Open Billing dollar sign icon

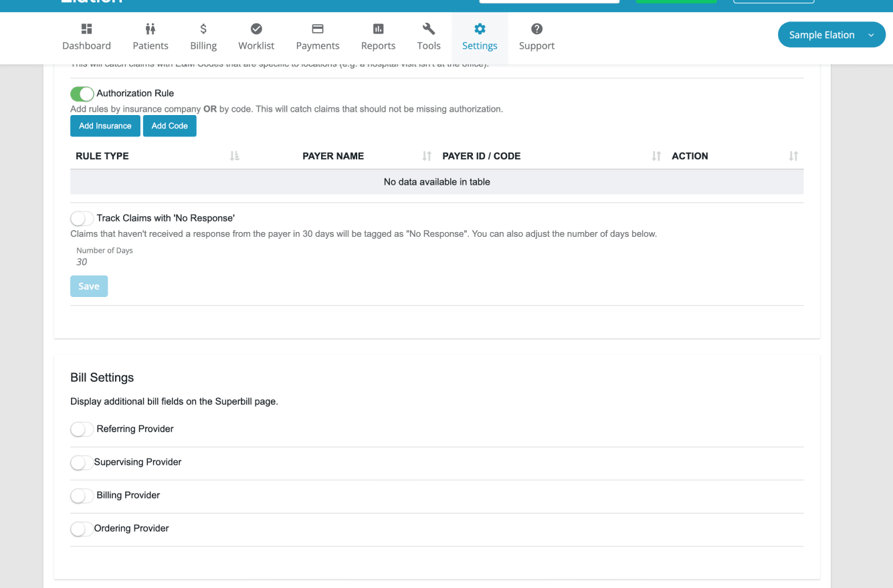[x=203, y=29]
